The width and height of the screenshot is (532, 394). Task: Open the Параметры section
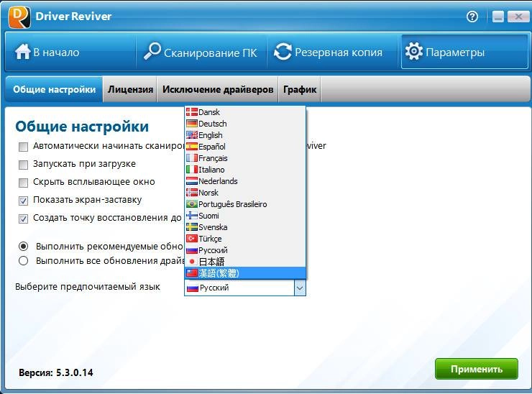pyautogui.click(x=464, y=52)
